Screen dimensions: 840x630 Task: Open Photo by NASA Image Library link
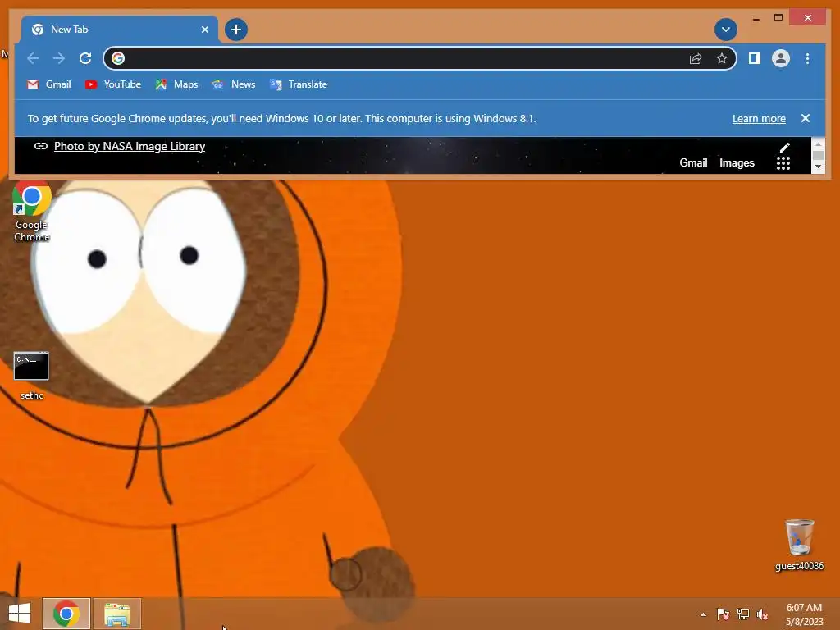(130, 146)
